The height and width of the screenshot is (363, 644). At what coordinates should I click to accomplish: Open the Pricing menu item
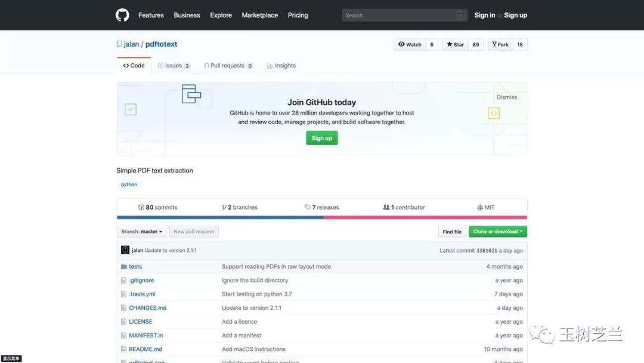click(x=298, y=15)
